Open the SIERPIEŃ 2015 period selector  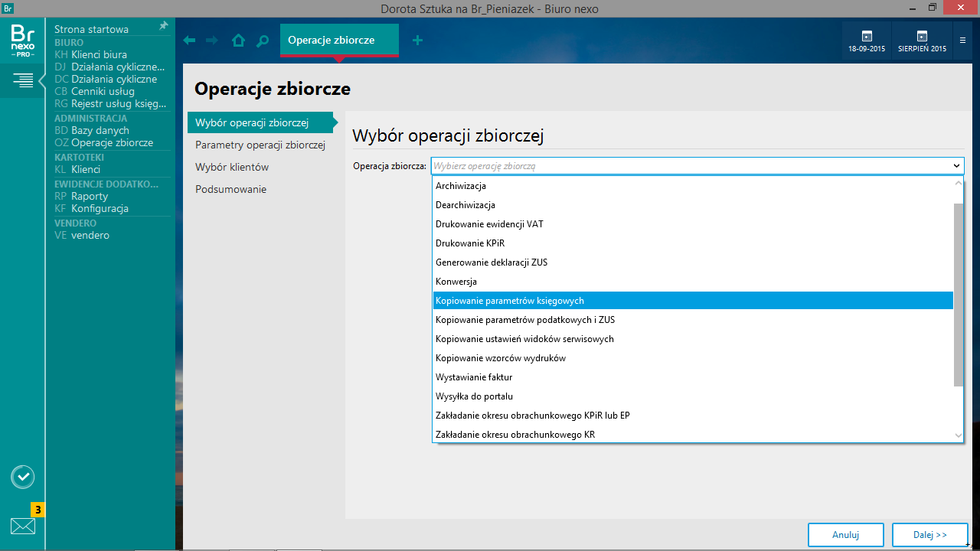(x=922, y=41)
